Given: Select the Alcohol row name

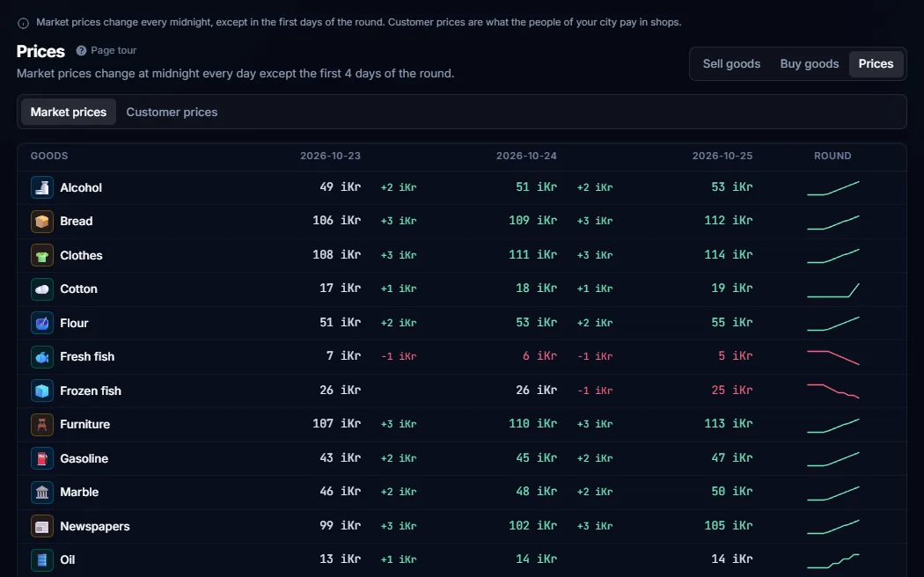Looking at the screenshot, I should 81,188.
